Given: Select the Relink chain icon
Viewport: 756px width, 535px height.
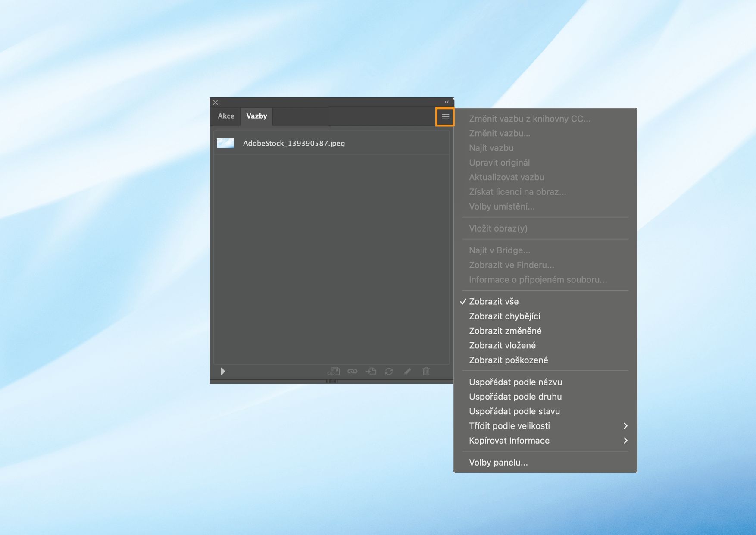Looking at the screenshot, I should pos(352,371).
